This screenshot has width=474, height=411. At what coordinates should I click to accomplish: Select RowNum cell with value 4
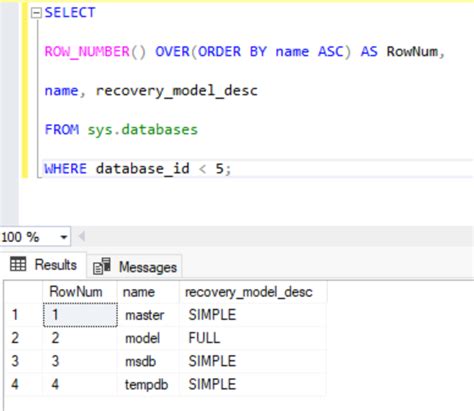click(80, 384)
